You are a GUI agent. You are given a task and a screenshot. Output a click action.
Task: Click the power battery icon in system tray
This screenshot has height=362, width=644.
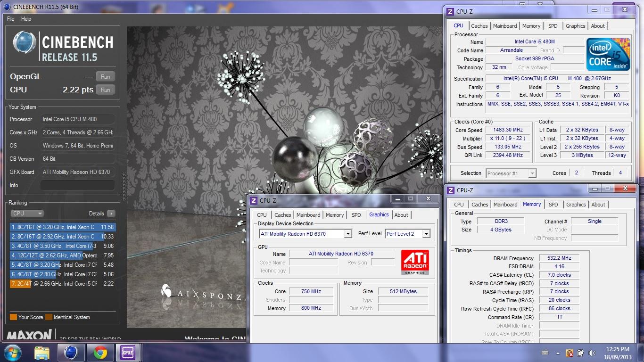click(x=580, y=353)
